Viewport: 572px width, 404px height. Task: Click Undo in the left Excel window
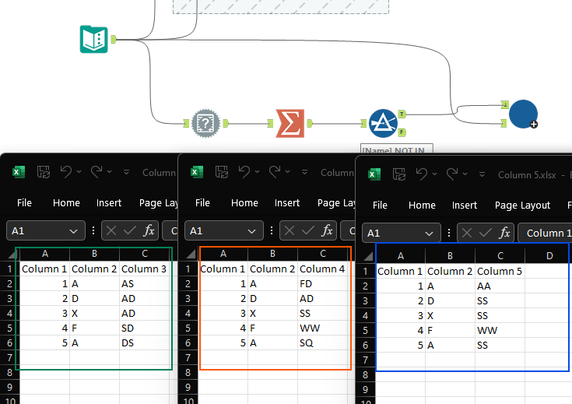tap(66, 172)
